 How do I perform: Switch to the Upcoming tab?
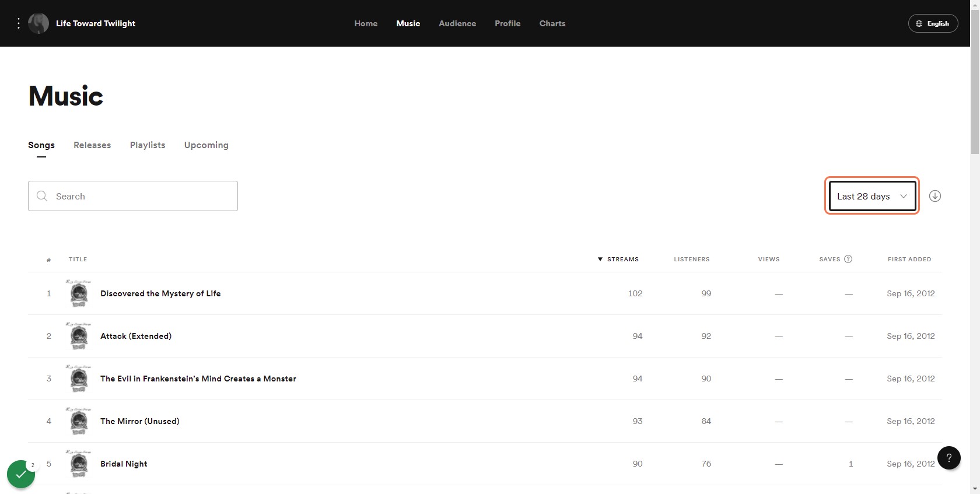pos(206,145)
